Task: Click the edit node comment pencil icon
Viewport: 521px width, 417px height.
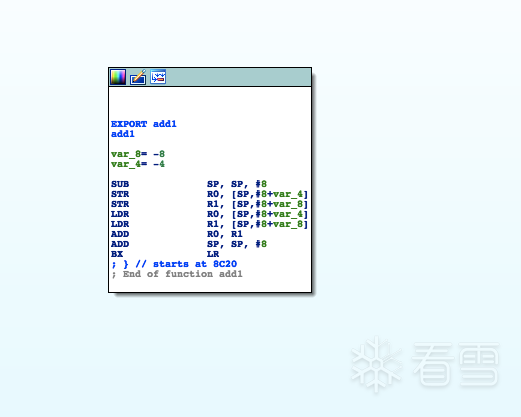Action: (138, 77)
